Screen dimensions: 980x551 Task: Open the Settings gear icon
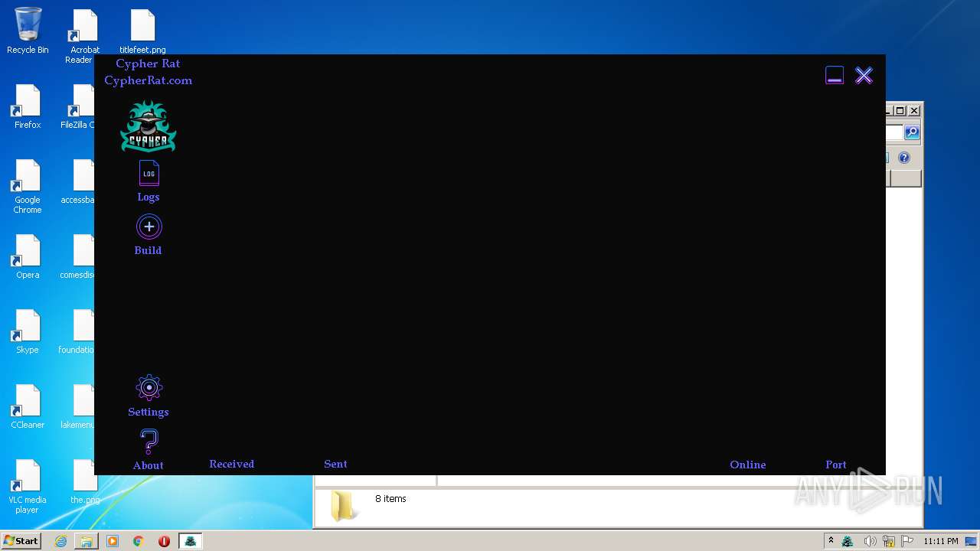[149, 388]
